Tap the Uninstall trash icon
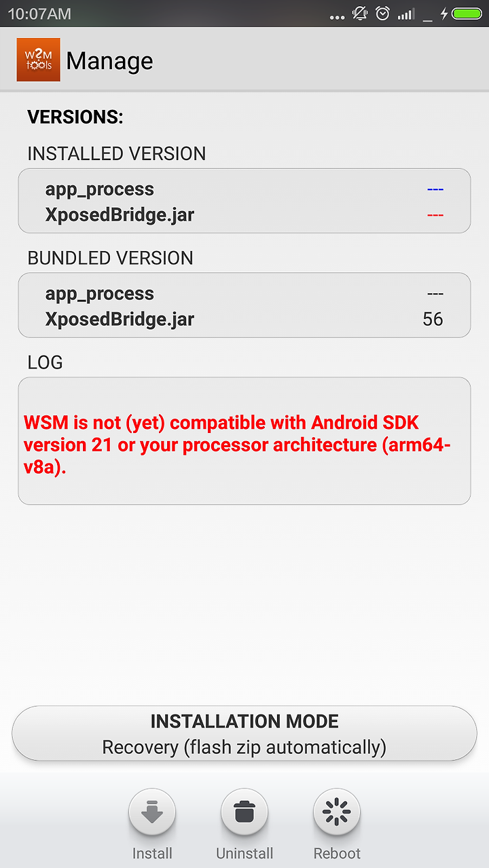Image resolution: width=489 pixels, height=868 pixels. pos(244,812)
